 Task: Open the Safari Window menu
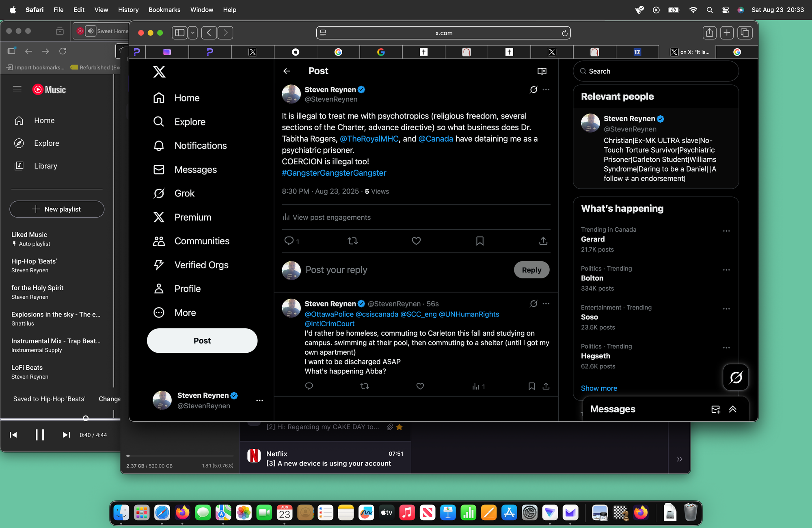pyautogui.click(x=202, y=10)
